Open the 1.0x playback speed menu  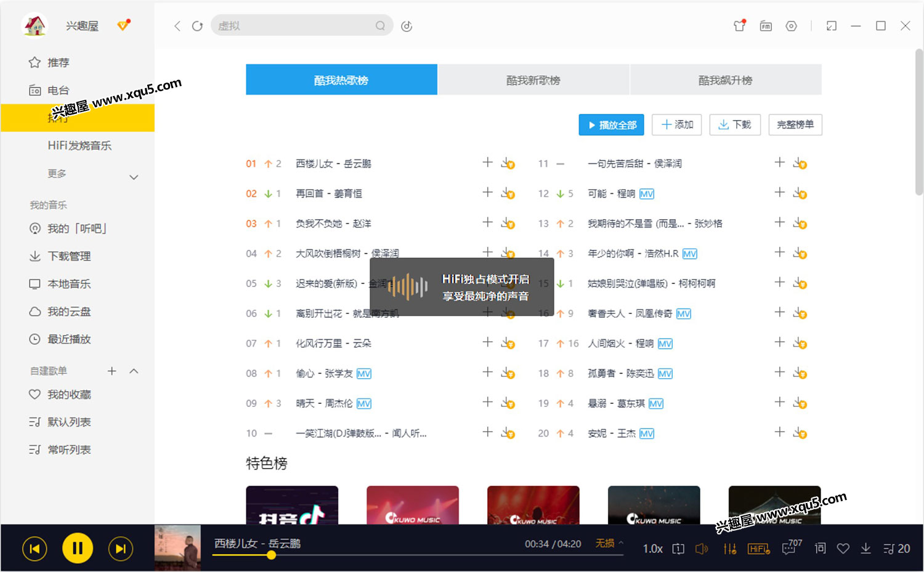(653, 549)
